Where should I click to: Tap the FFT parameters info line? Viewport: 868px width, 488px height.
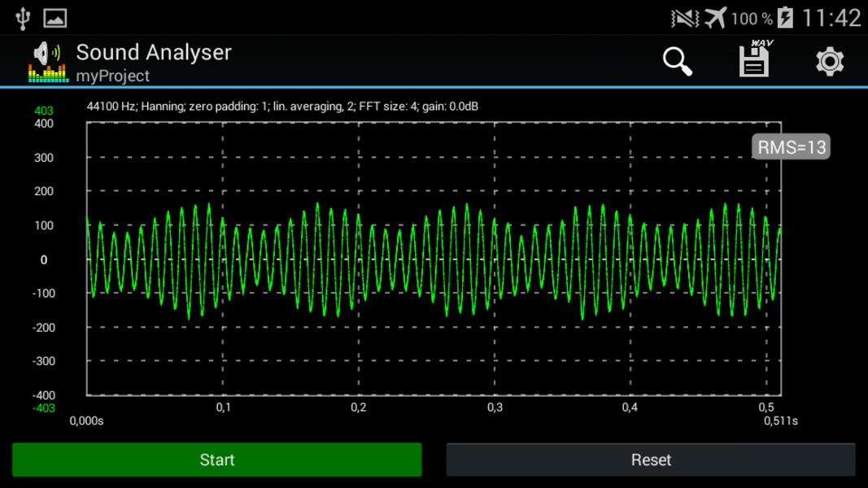click(x=282, y=107)
